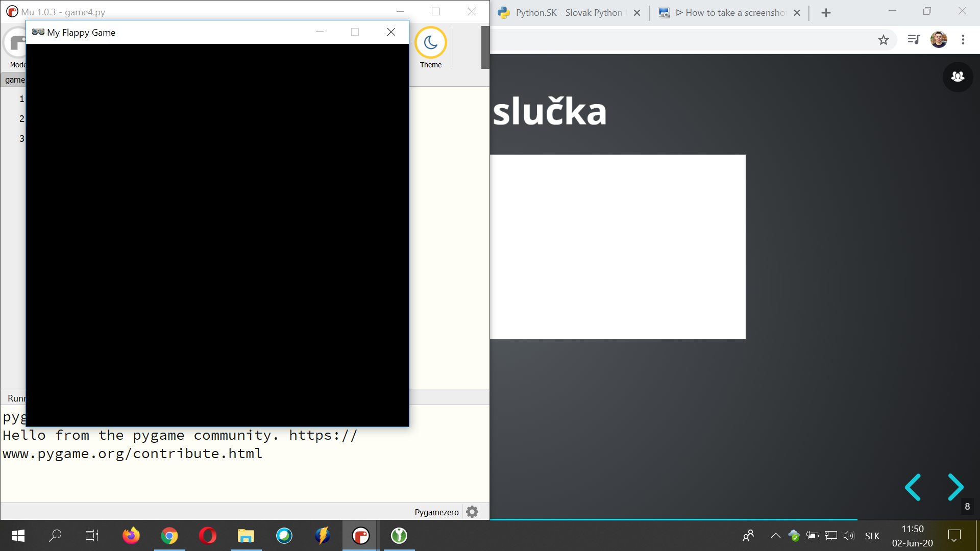Open volume control in system tray
Image resolution: width=980 pixels, height=551 pixels.
point(848,536)
